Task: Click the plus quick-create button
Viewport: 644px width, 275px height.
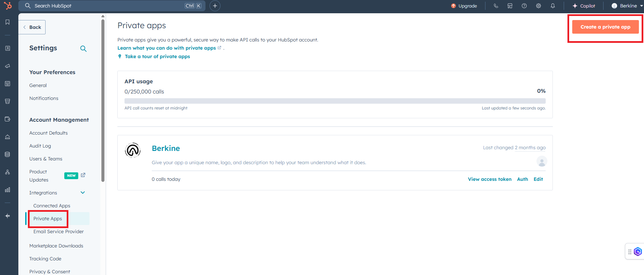Action: (x=215, y=6)
